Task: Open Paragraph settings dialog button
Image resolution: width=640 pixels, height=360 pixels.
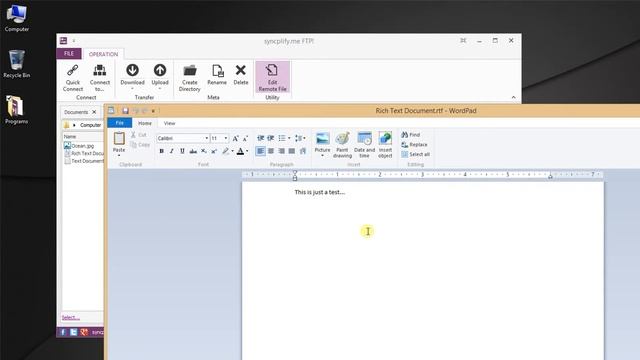Action: point(303,151)
